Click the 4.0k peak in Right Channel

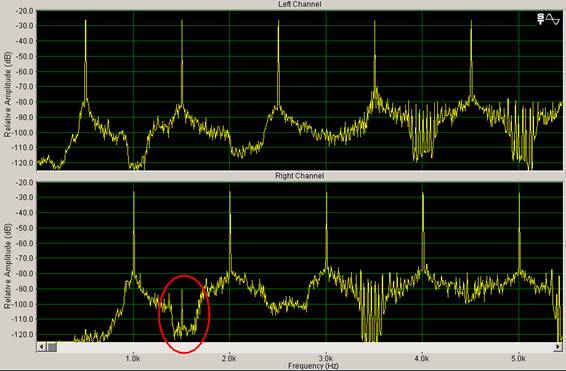[x=423, y=231]
